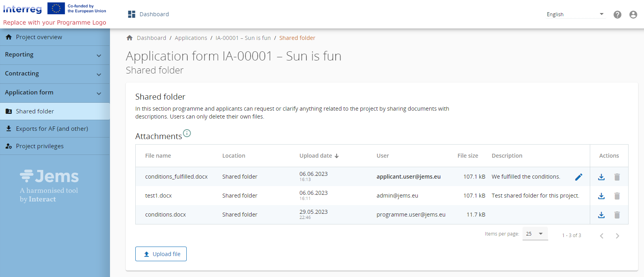Open Exports for AF (and other)
The width and height of the screenshot is (644, 277).
coord(52,129)
